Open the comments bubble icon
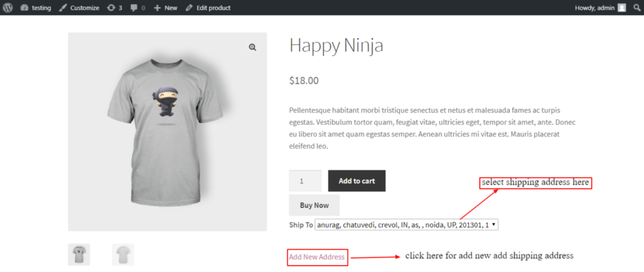The width and height of the screenshot is (644, 272). pos(134,8)
